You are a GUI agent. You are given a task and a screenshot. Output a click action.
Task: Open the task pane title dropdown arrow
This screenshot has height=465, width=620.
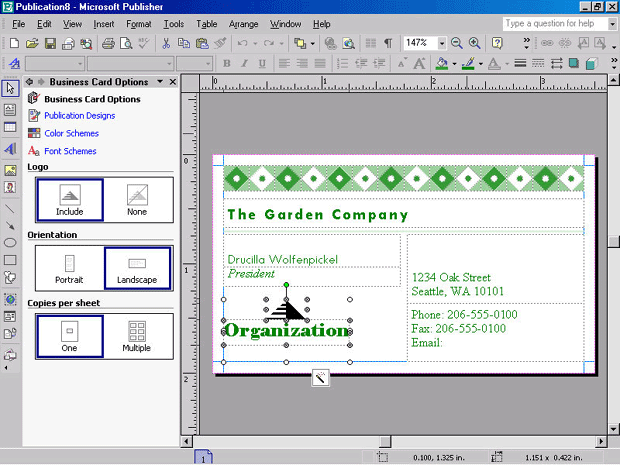pyautogui.click(x=160, y=81)
